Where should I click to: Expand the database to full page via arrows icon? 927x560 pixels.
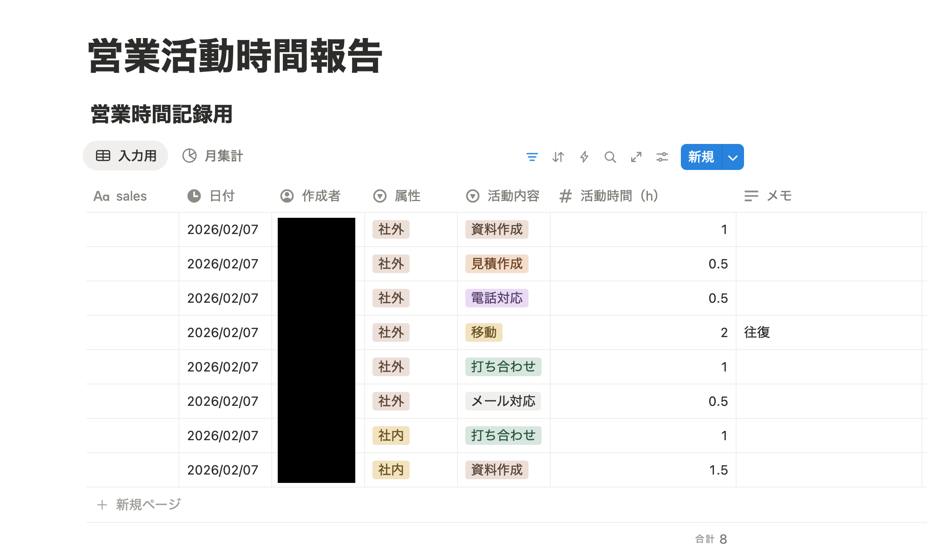click(x=636, y=157)
